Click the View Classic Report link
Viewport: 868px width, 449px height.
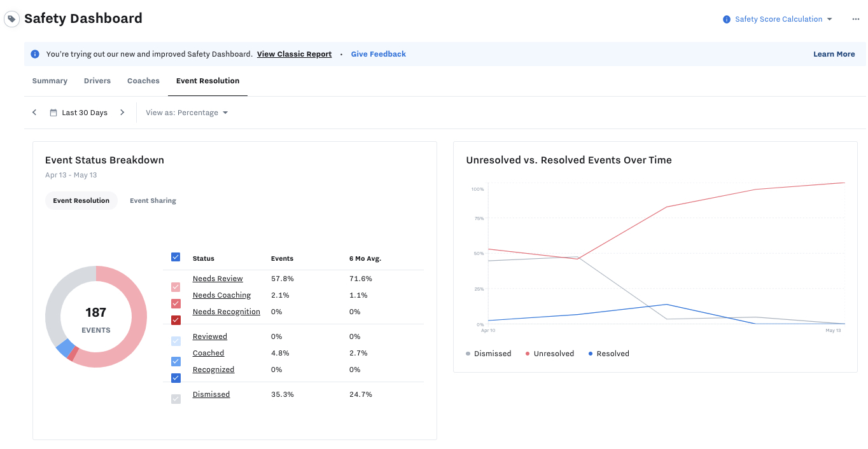click(x=294, y=54)
